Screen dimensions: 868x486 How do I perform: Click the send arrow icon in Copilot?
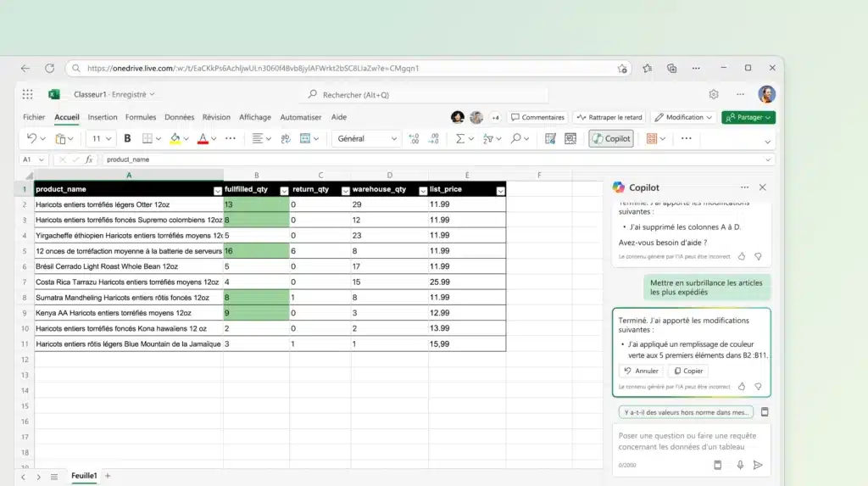click(758, 465)
